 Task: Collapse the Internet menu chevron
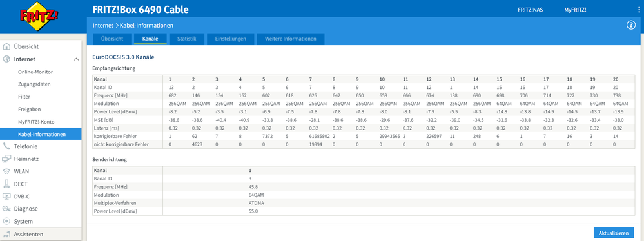pos(77,59)
